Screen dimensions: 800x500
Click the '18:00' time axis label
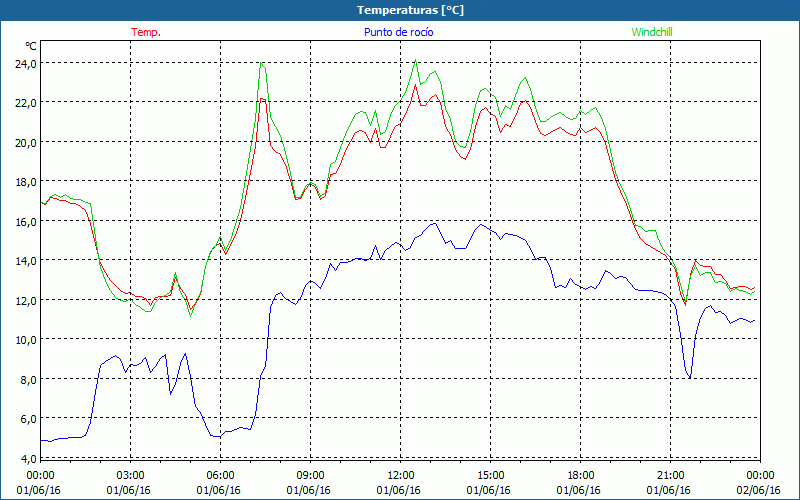click(581, 476)
